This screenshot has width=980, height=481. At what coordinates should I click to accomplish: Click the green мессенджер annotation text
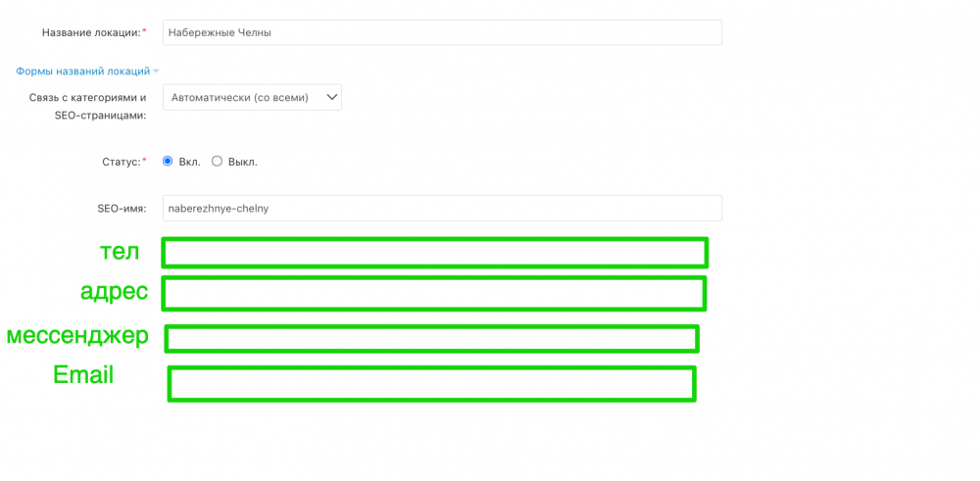77,336
